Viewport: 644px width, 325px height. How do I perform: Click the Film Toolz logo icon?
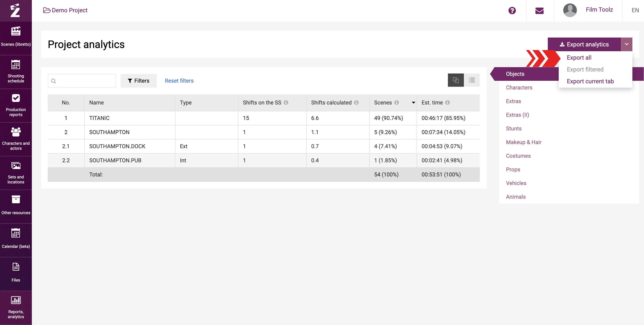click(x=15, y=10)
